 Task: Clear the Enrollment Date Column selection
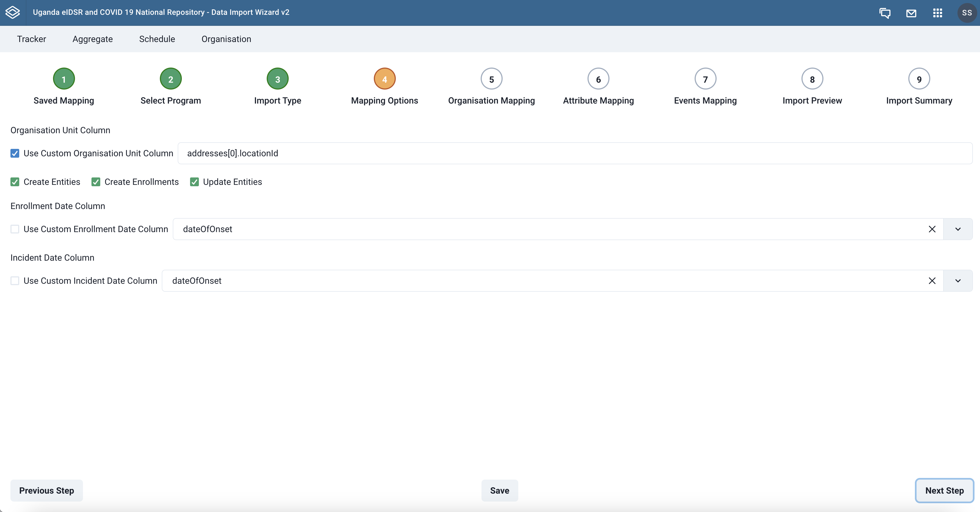pos(932,229)
